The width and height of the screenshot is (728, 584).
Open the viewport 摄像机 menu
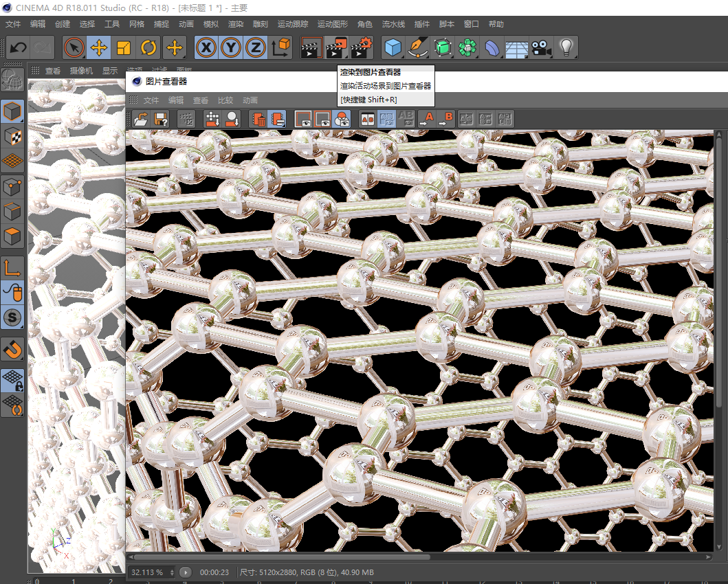[81, 71]
